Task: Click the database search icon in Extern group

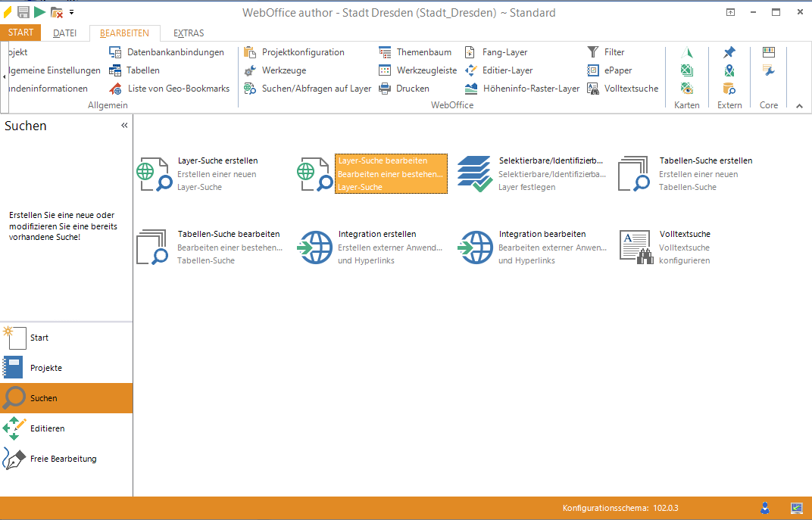Action: click(x=729, y=89)
